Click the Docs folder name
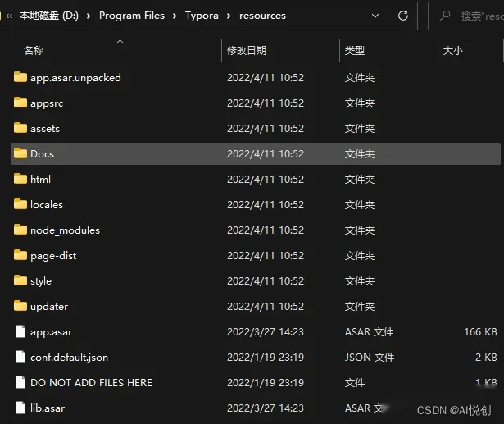The width and height of the screenshot is (504, 424). 42,154
